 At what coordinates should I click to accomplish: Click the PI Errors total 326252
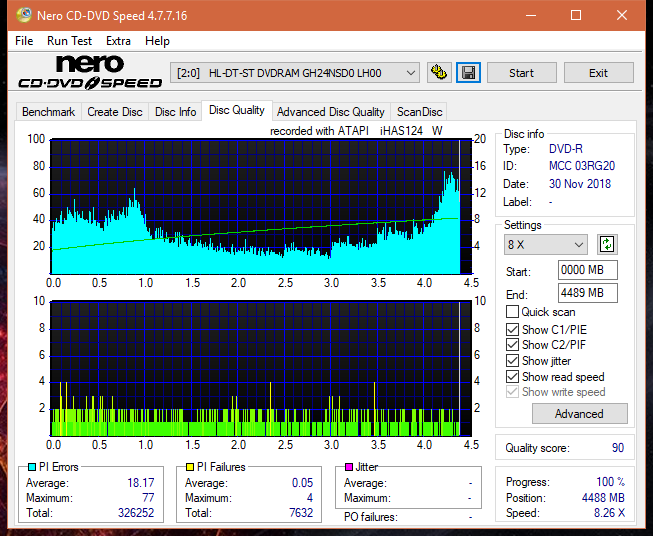[x=136, y=513]
